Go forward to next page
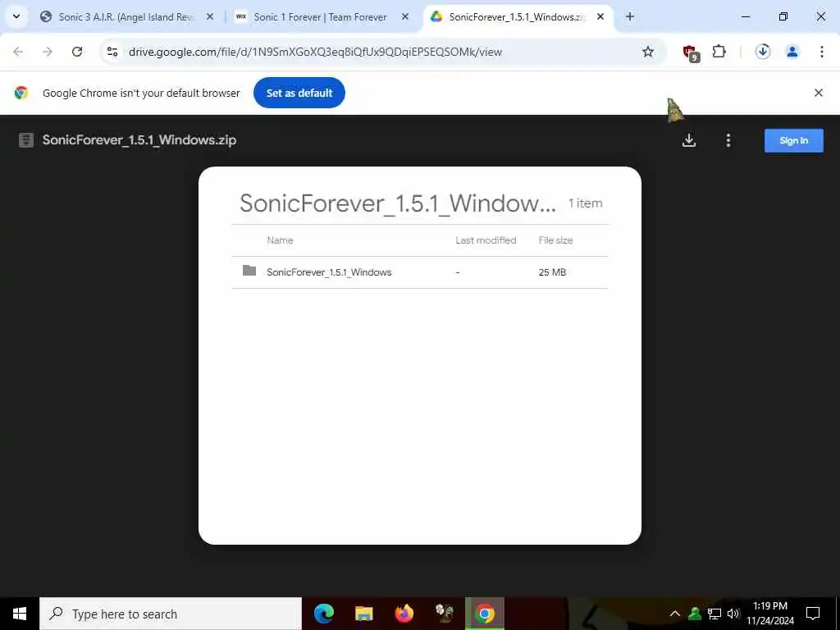 pos(48,52)
